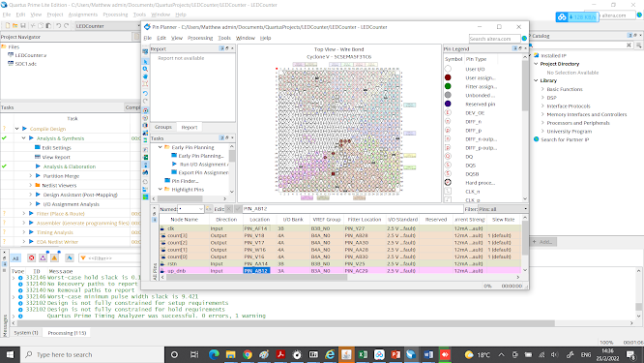Click the Pin Legend vertical scrollbar
The width and height of the screenshot is (644, 363).
[x=525, y=128]
